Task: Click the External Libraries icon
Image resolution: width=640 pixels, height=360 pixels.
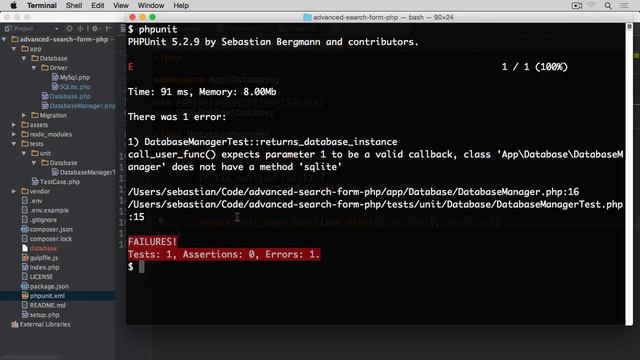Action: point(15,324)
